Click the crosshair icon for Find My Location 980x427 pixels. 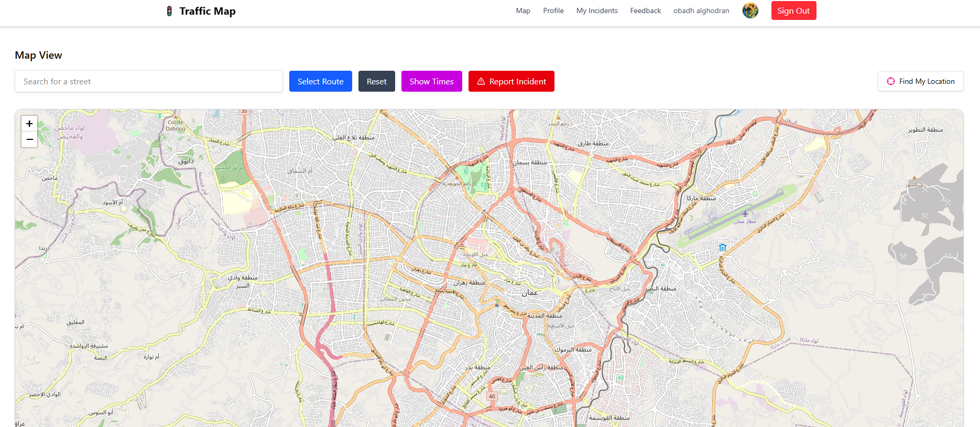(890, 81)
